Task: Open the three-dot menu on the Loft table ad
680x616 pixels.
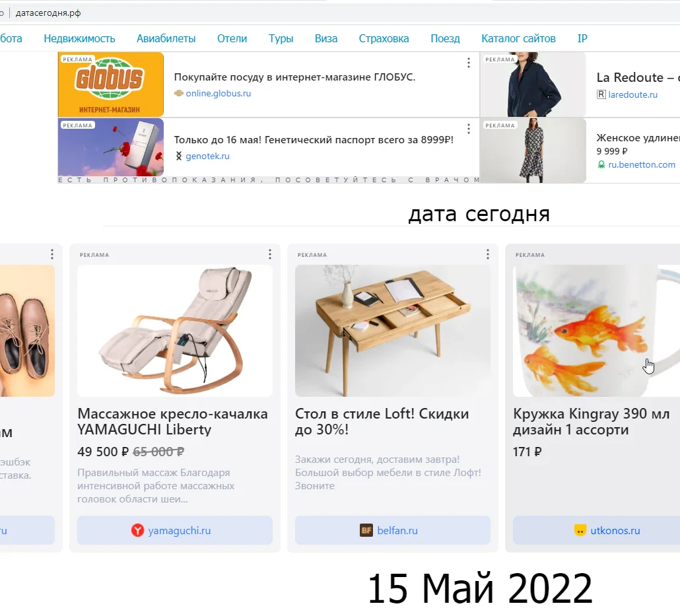Action: pyautogui.click(x=487, y=254)
